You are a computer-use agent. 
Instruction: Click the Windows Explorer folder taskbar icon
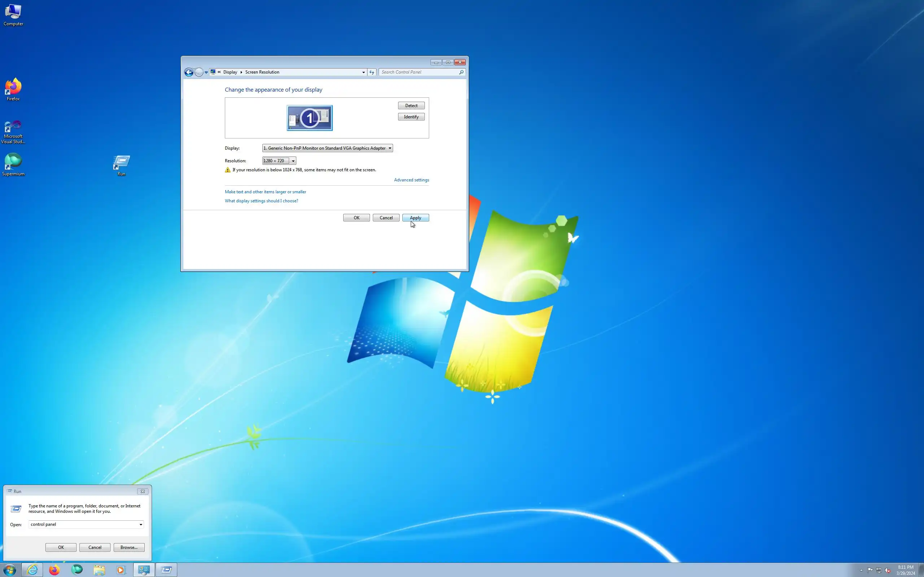[x=99, y=570]
